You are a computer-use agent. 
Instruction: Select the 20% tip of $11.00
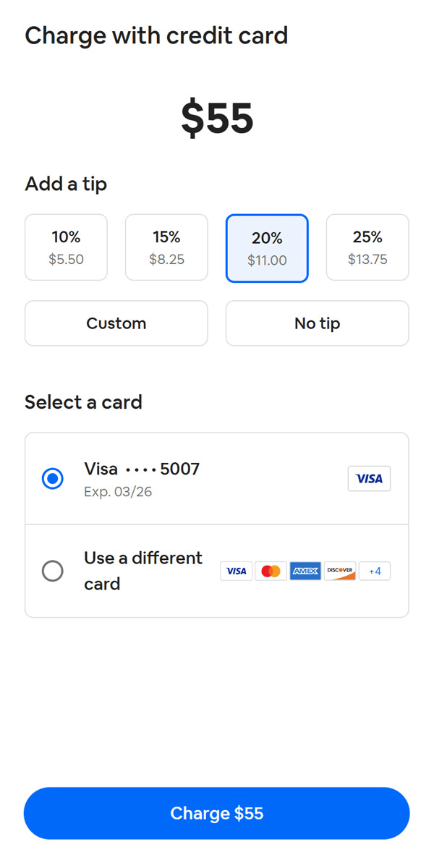click(x=267, y=248)
